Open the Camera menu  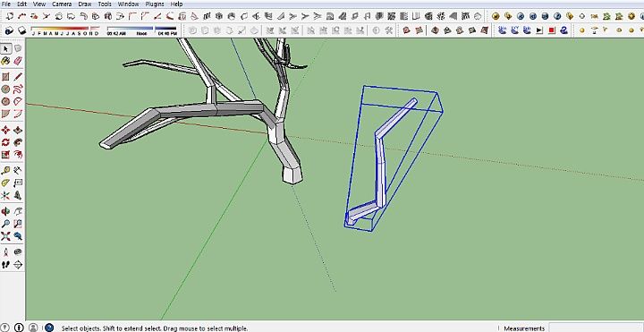click(x=62, y=4)
